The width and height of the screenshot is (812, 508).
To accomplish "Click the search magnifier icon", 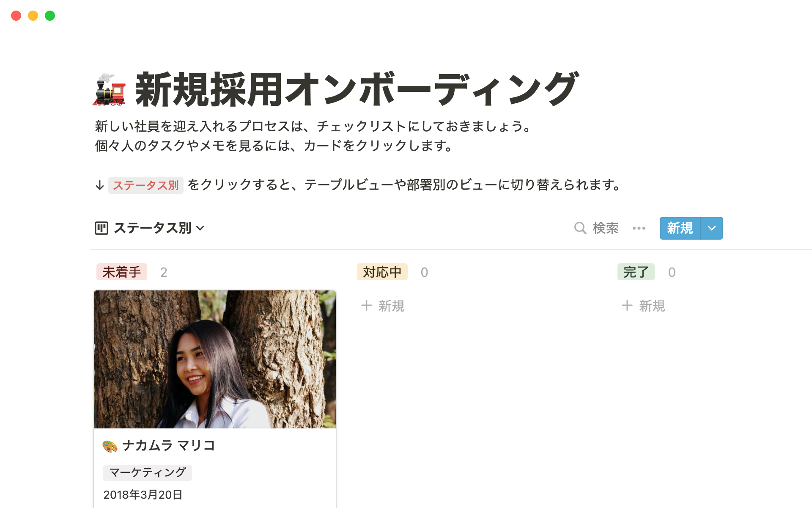I will tap(580, 228).
